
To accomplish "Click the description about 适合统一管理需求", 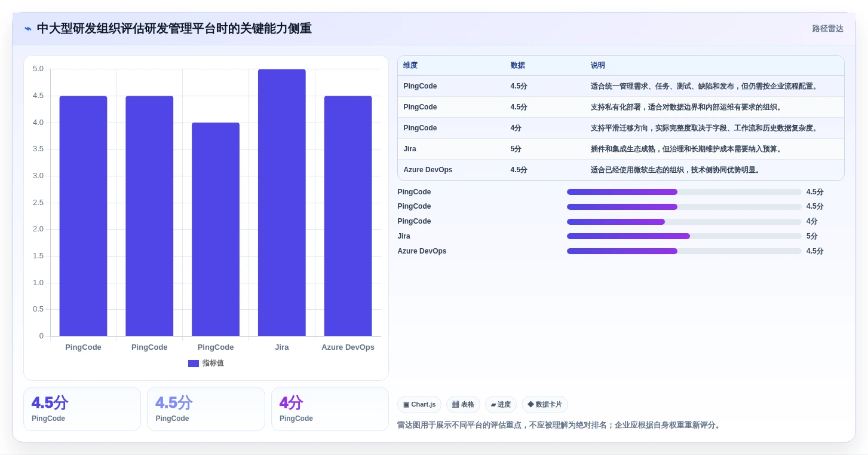I will click(x=704, y=86).
